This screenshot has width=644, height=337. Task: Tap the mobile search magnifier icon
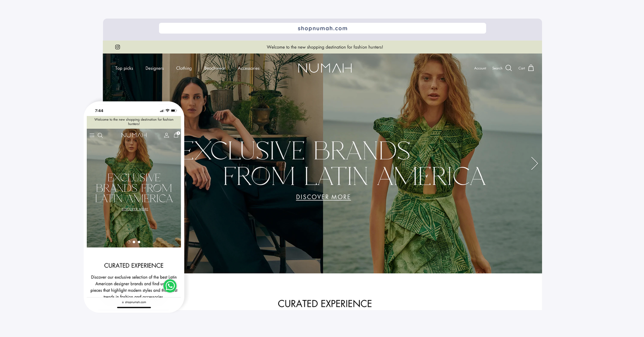tap(100, 135)
